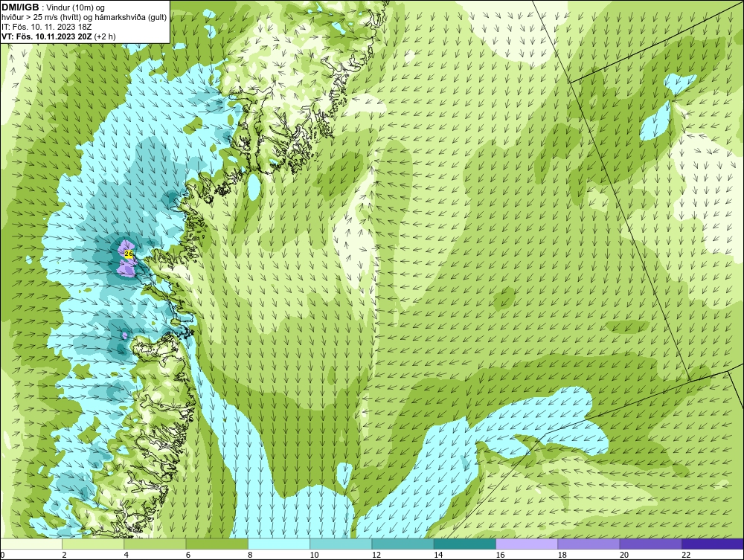Click the small purple wind spot near the peninsula
The height and width of the screenshot is (560, 744).
tap(125, 335)
